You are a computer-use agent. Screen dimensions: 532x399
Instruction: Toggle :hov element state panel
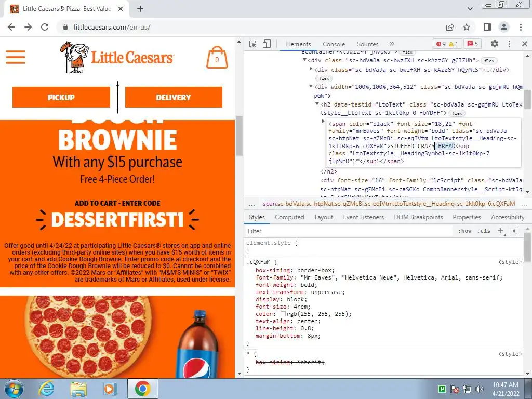(465, 231)
